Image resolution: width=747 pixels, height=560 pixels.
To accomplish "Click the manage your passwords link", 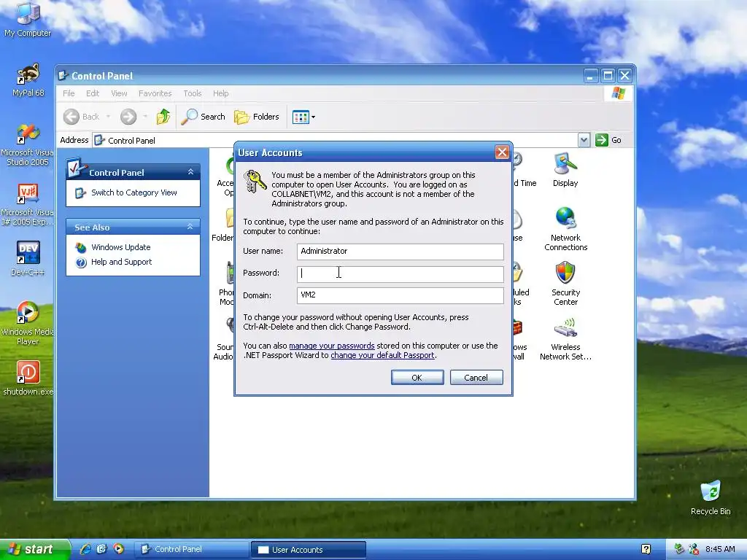I will click(332, 346).
